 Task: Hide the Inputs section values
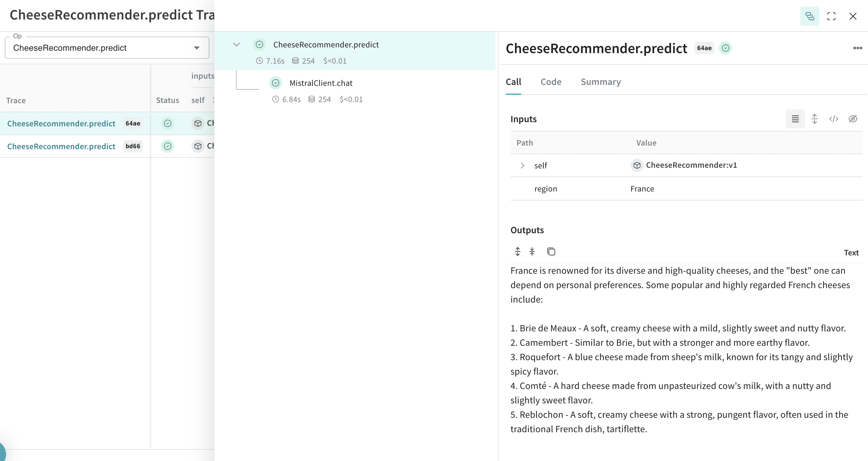click(x=853, y=119)
